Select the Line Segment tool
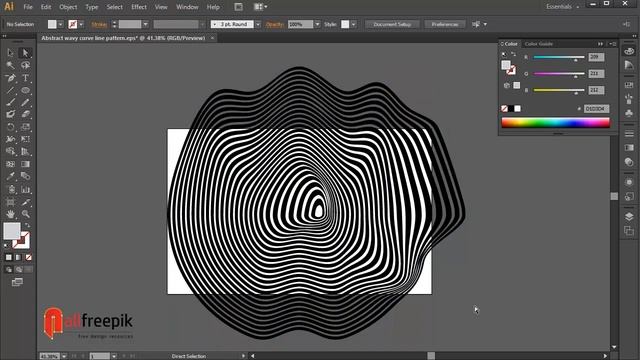The height and width of the screenshot is (360, 640). click(11, 90)
